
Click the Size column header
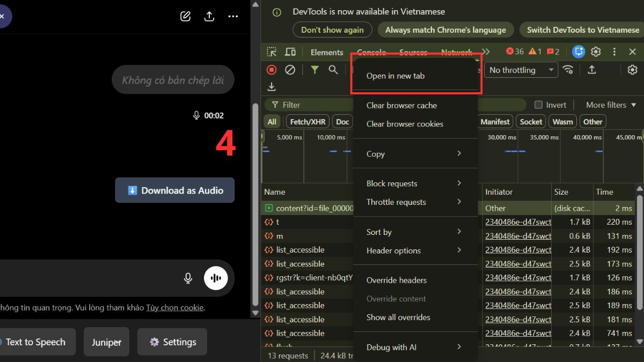pyautogui.click(x=561, y=192)
